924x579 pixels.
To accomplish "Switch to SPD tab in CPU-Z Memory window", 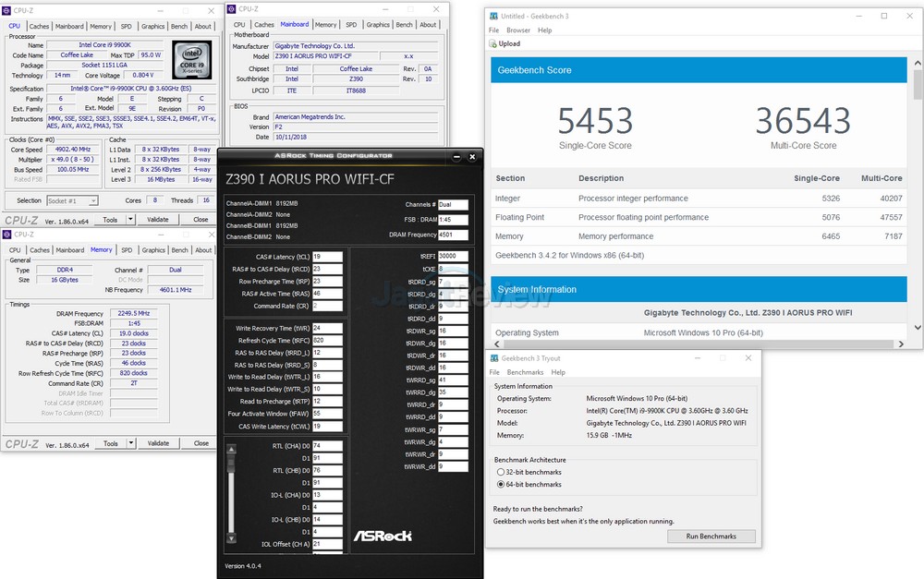I will pos(127,250).
